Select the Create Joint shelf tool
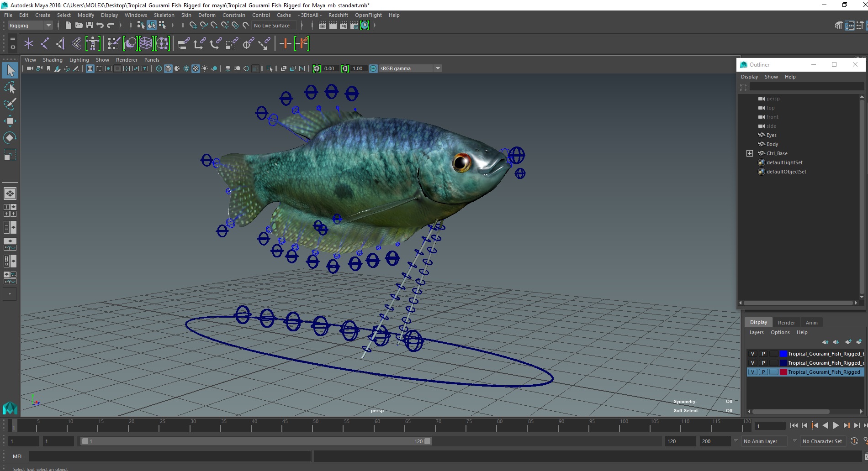The width and height of the screenshot is (868, 471). (45, 44)
